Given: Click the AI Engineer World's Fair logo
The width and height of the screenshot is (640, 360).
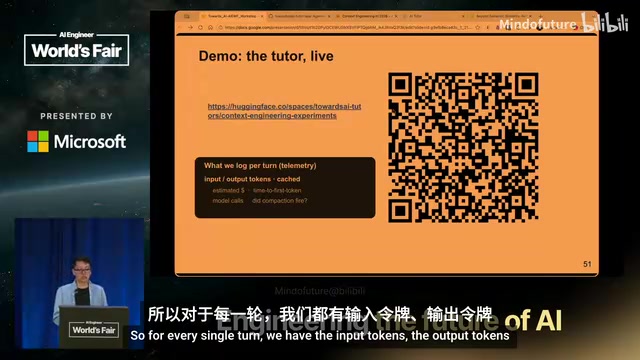Looking at the screenshot, I should (76, 49).
